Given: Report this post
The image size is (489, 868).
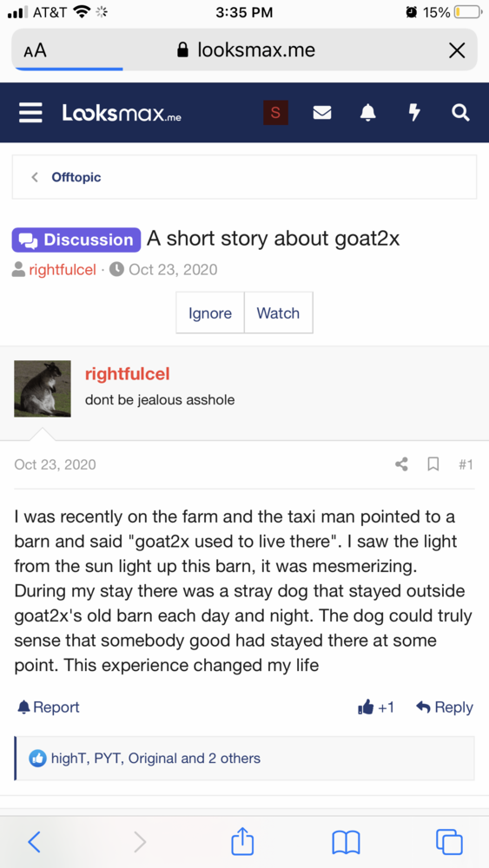Looking at the screenshot, I should 49,707.
